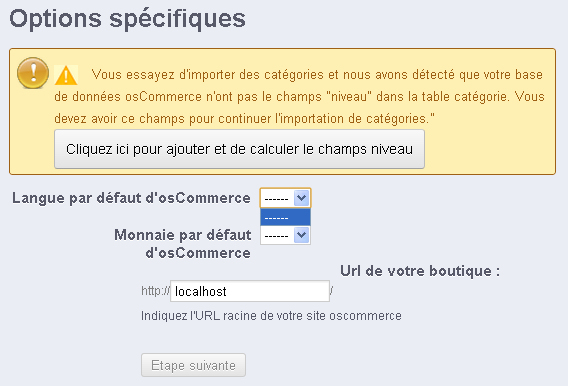
Task: Click the 'Langue par défaut d'osCommerce' label
Action: coord(131,198)
